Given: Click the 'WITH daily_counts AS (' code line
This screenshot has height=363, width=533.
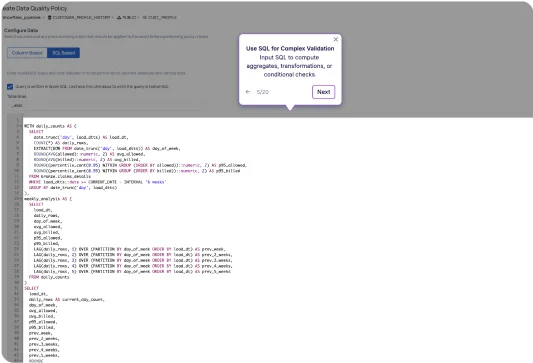Looking at the screenshot, I should pyautogui.click(x=50, y=126).
